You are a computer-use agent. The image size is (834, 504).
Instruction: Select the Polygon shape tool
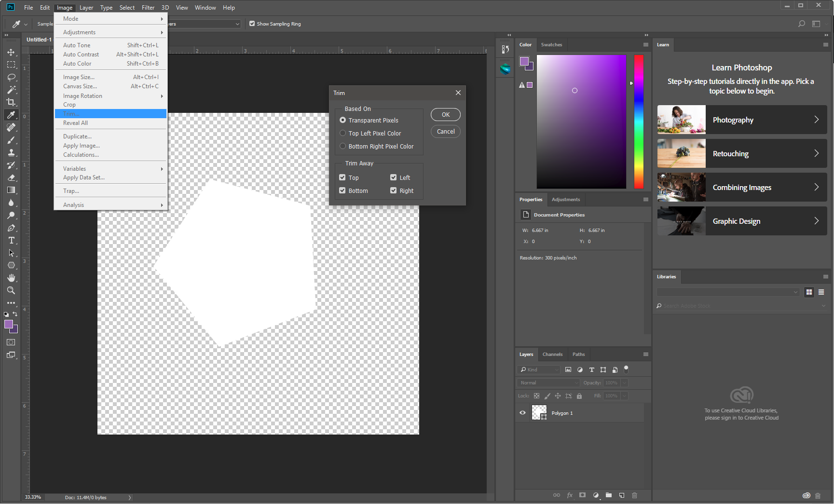(x=11, y=265)
